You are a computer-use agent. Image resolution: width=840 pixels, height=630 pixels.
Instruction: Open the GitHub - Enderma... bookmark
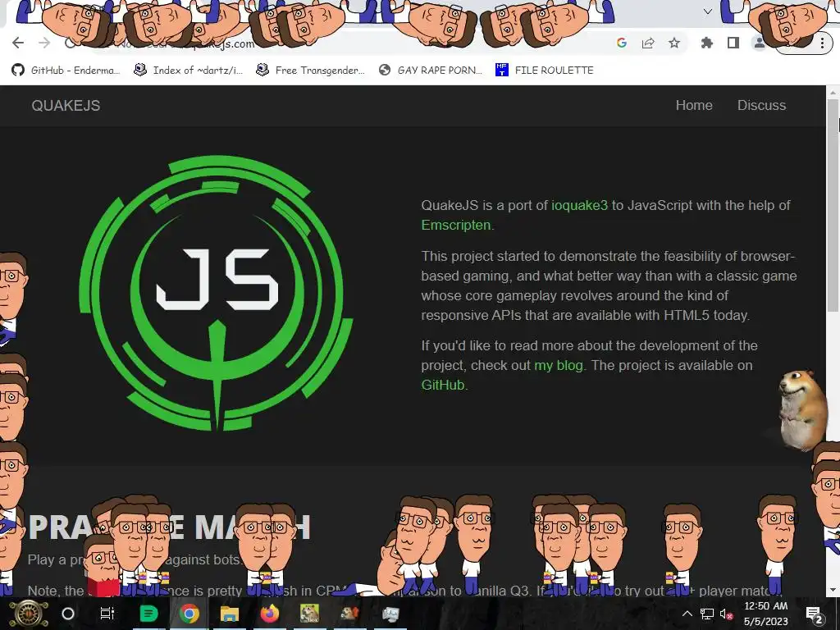point(66,71)
